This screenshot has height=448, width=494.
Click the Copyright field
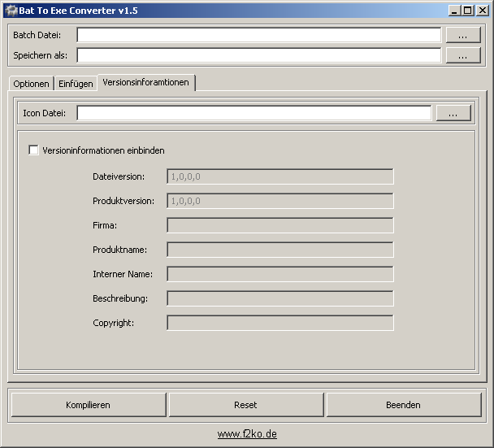click(280, 323)
